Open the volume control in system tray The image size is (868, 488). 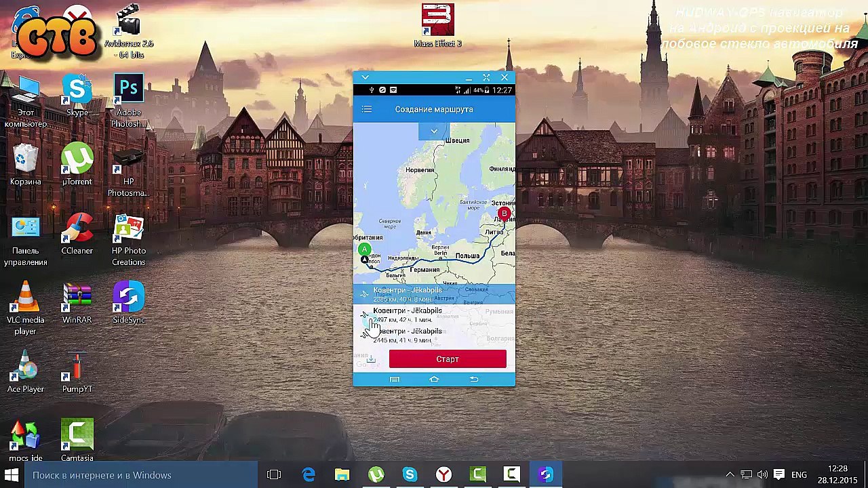click(762, 475)
